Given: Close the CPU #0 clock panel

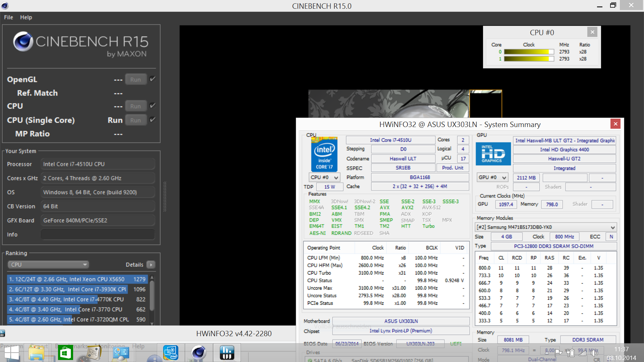Looking at the screenshot, I should coord(592,32).
